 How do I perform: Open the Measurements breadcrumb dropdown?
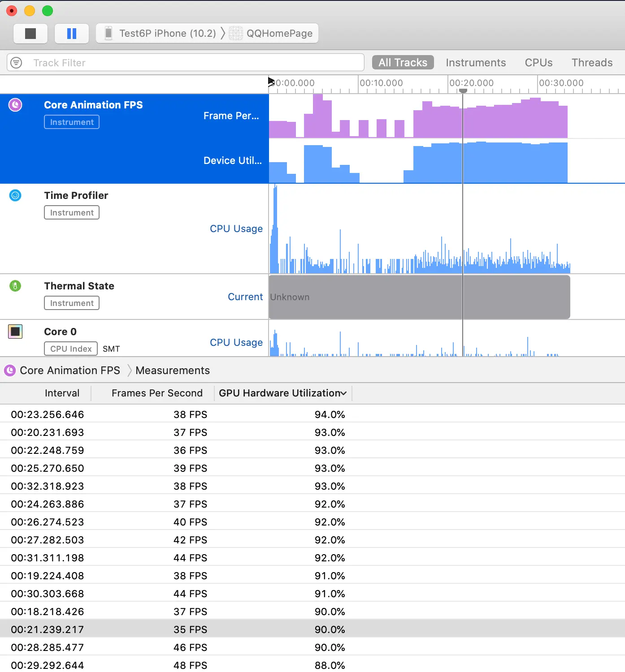coord(172,370)
